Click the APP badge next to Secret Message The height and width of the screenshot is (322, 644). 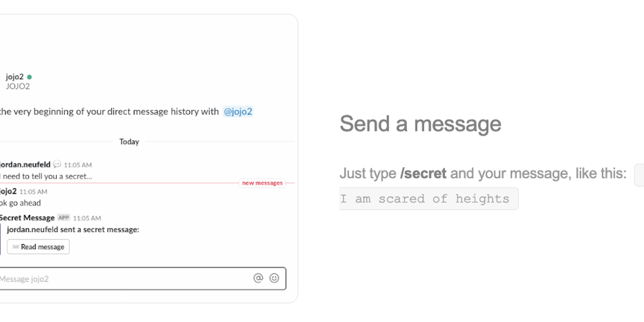coord(64,218)
